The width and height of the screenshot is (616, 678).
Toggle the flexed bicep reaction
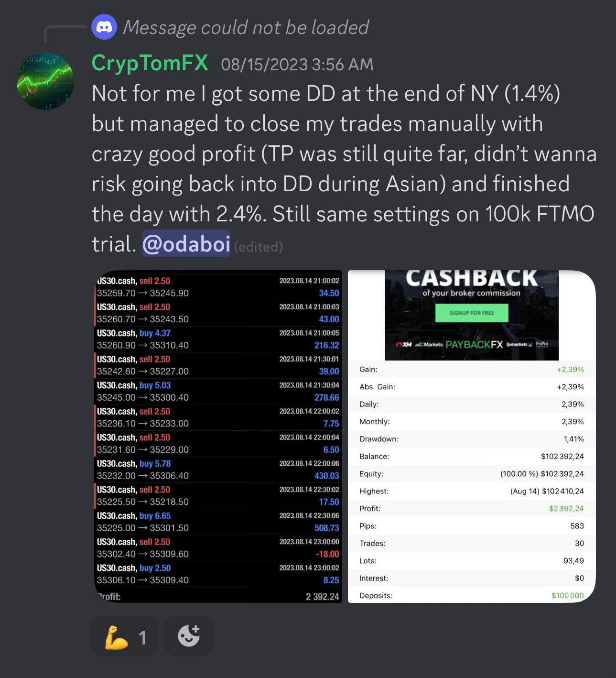click(124, 636)
